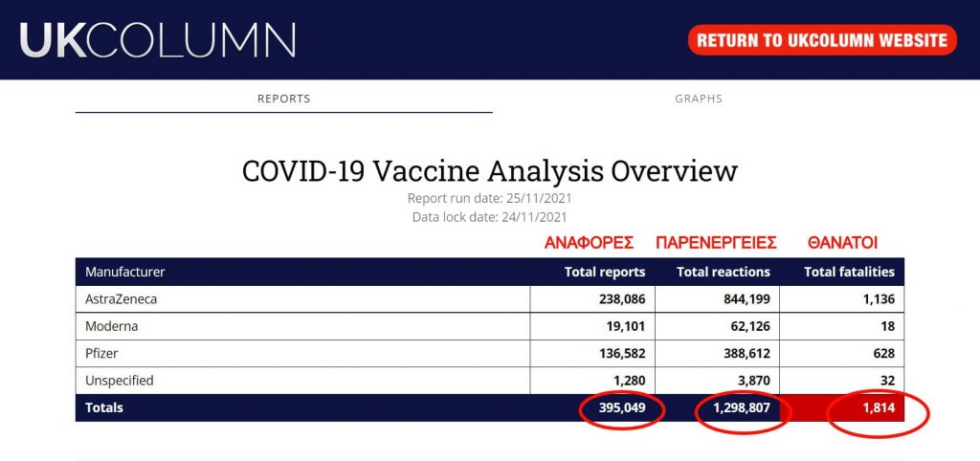Click the Total reports column header
This screenshot has width=980, height=461.
click(605, 272)
